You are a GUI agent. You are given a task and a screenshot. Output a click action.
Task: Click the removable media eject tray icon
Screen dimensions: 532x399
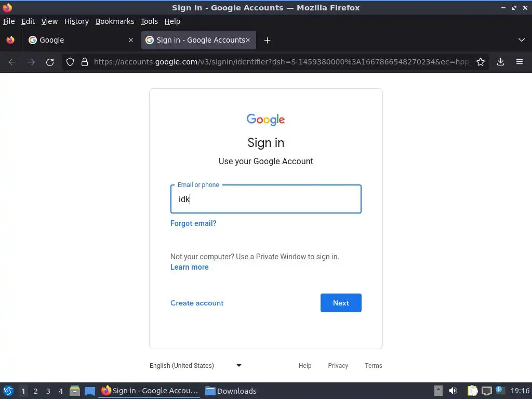point(438,391)
